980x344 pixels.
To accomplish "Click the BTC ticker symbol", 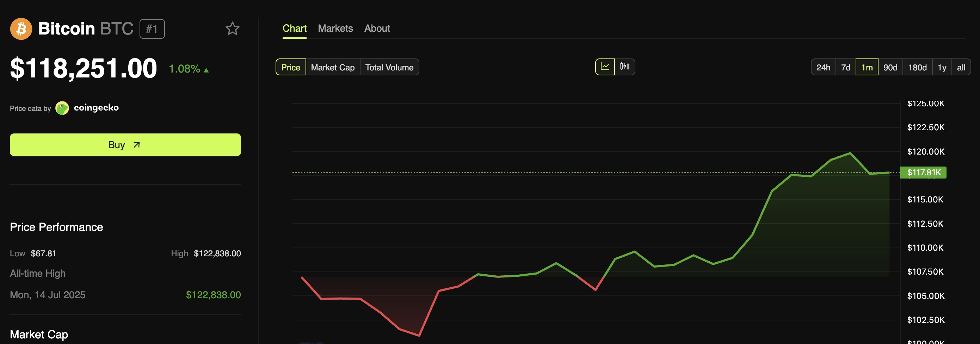I will click(x=117, y=29).
